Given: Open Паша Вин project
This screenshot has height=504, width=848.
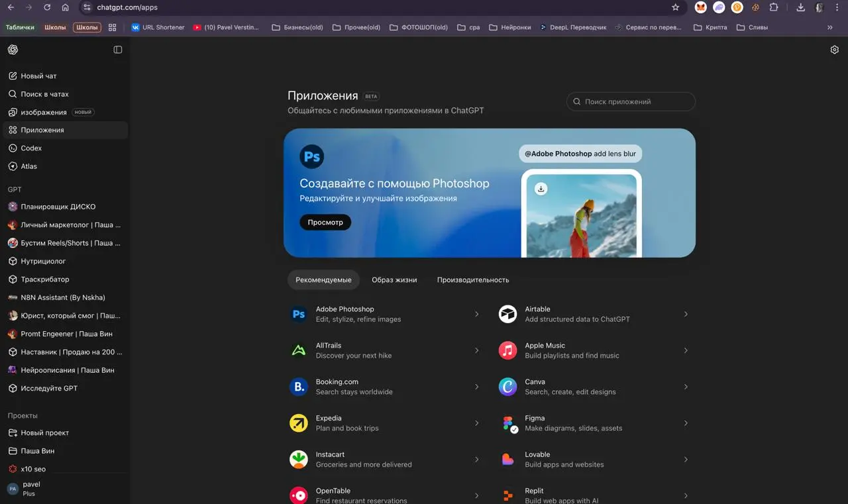Looking at the screenshot, I should [x=65, y=451].
